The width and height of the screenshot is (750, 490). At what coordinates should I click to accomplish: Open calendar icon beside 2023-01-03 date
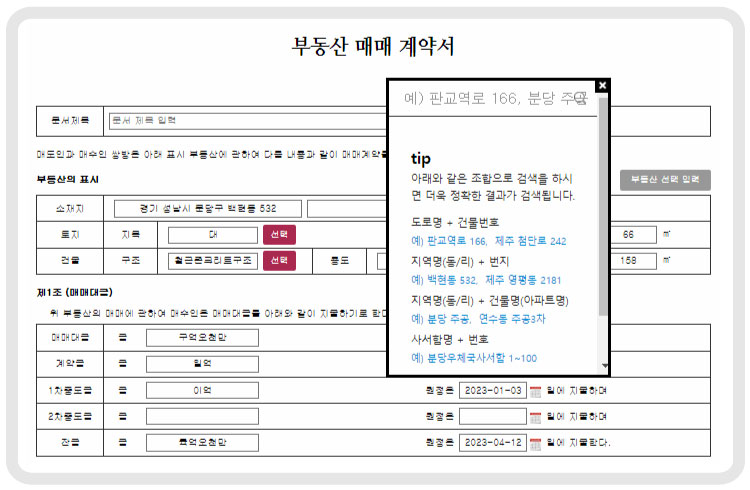[x=535, y=391]
